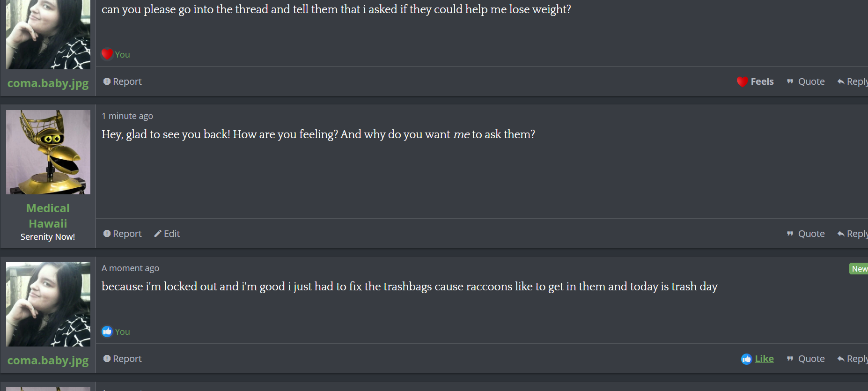Reply to the weight loss request post
Screen dimensions: 868x391
tap(853, 81)
